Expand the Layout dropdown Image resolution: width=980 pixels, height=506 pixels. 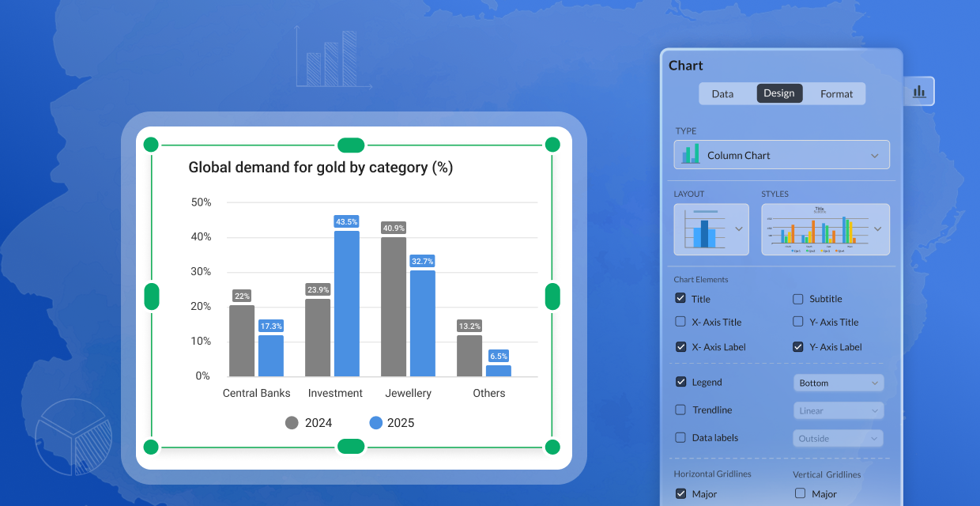pos(739,229)
